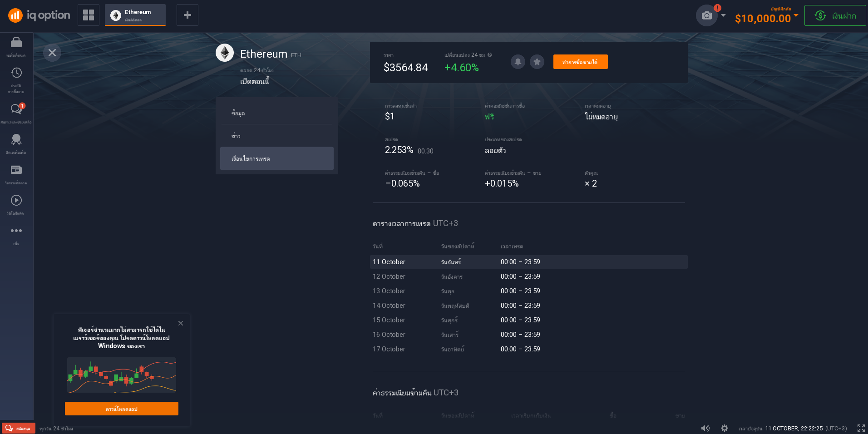Open trading history from the sidebar
This screenshot has width=868, height=434.
[16, 73]
